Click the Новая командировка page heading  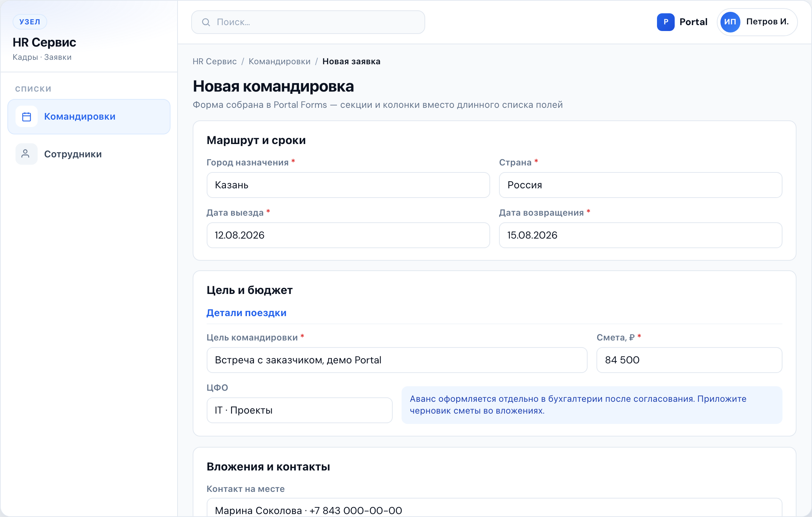click(x=273, y=86)
